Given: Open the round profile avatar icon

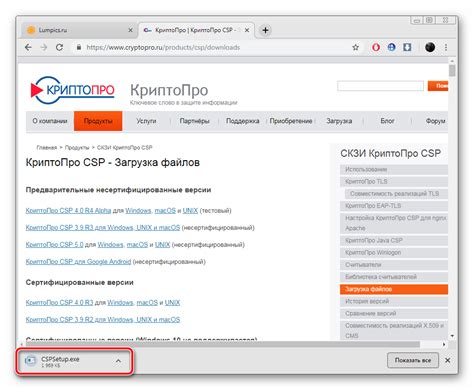Looking at the screenshot, I should (x=430, y=47).
